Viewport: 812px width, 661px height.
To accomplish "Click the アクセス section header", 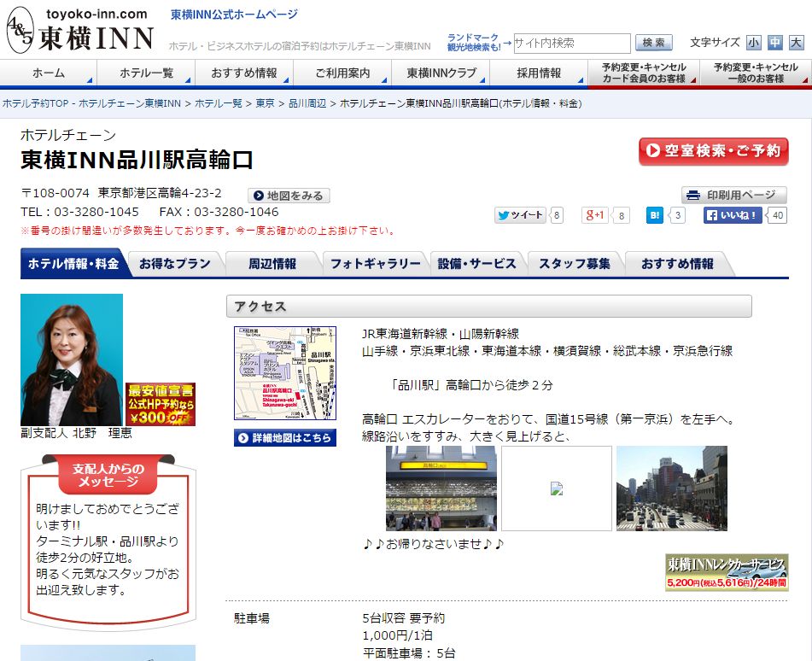I will point(489,306).
